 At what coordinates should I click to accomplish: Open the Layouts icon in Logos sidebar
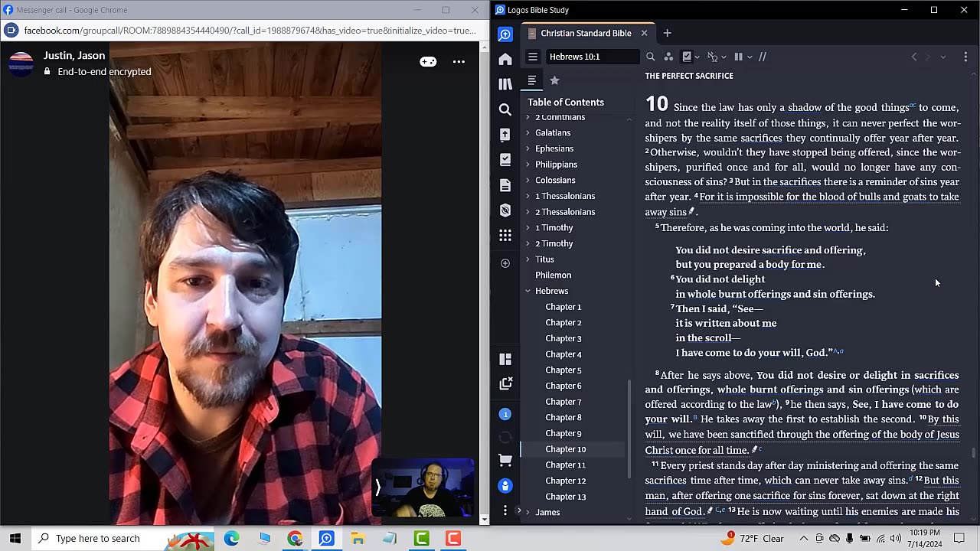tap(505, 359)
